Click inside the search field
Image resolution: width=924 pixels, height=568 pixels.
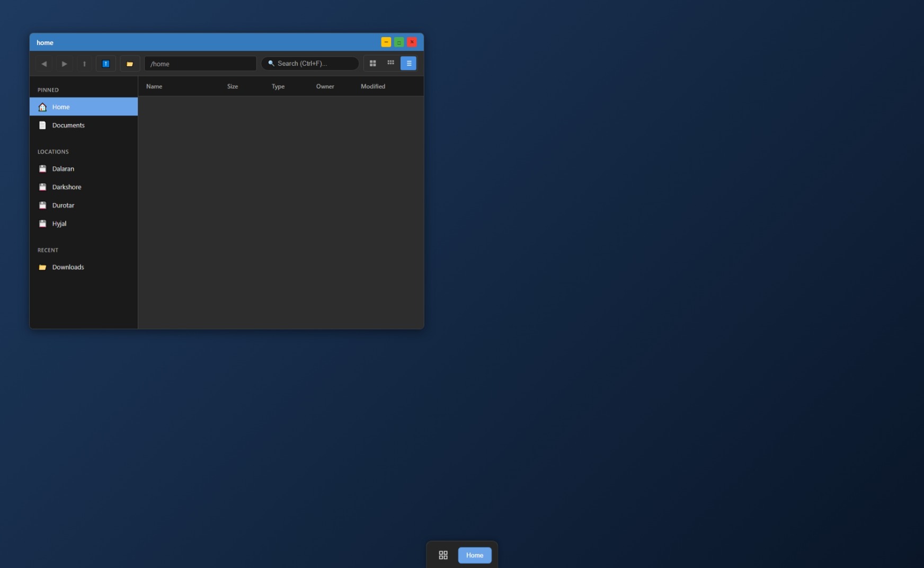pyautogui.click(x=310, y=63)
